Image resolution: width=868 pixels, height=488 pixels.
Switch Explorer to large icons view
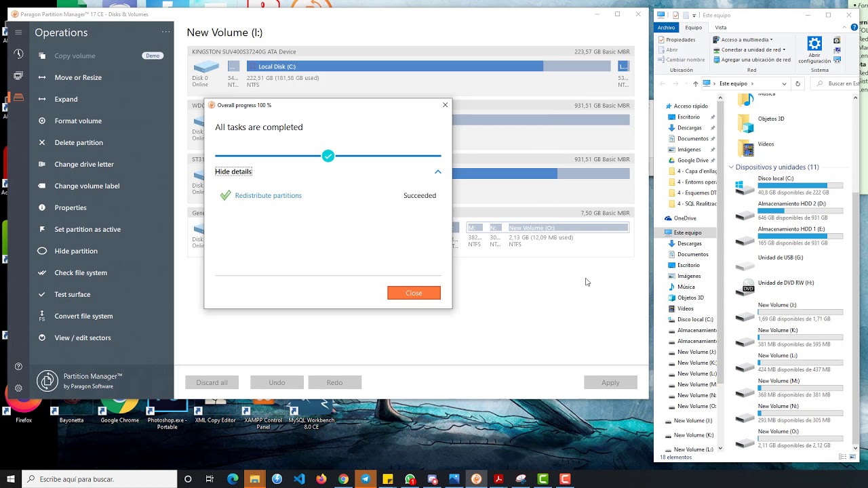(x=852, y=457)
